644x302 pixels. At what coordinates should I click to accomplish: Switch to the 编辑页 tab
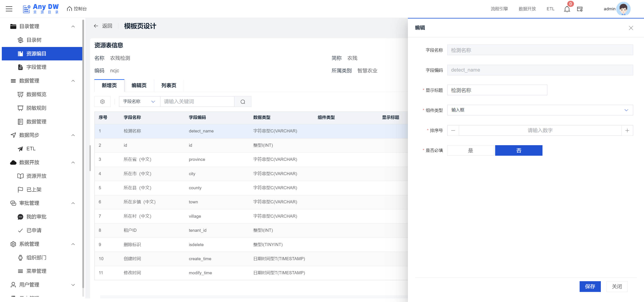click(139, 85)
